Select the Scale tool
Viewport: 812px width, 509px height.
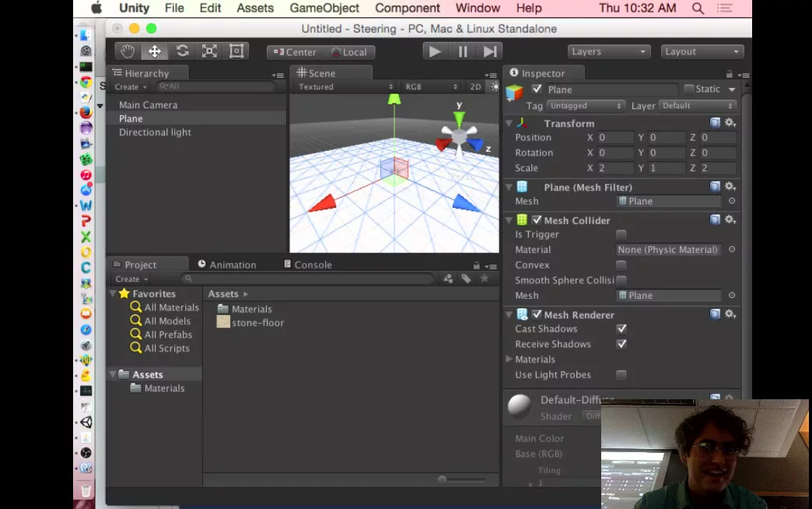(209, 51)
